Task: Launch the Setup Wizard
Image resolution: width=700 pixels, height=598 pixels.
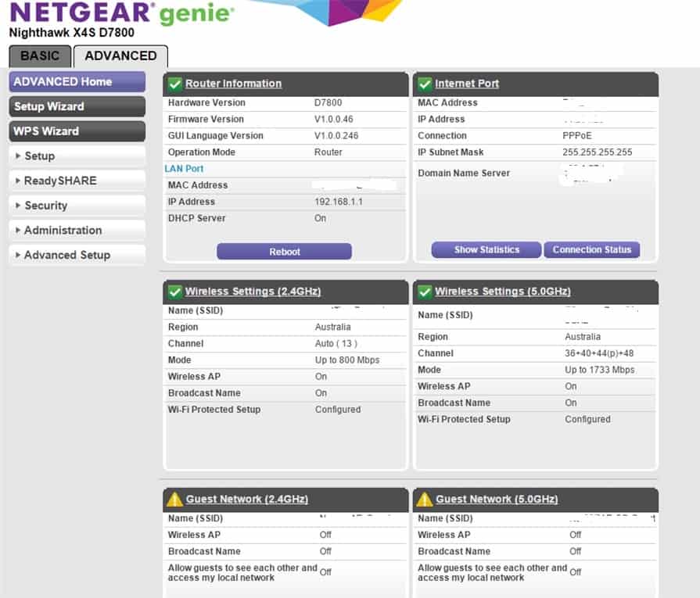Action: pyautogui.click(x=77, y=106)
